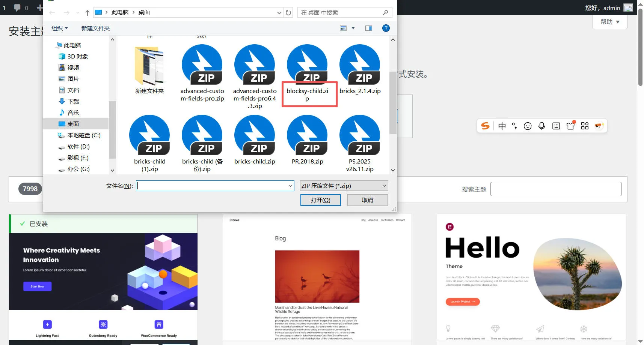Open the Sogou on-screen keyboard icon
The height and width of the screenshot is (345, 644).
pos(556,126)
